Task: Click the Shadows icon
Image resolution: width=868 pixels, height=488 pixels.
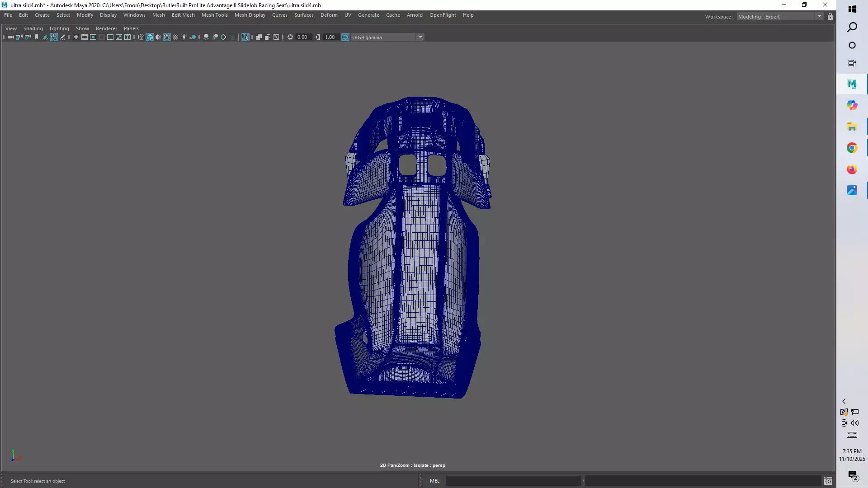Action: tap(193, 37)
